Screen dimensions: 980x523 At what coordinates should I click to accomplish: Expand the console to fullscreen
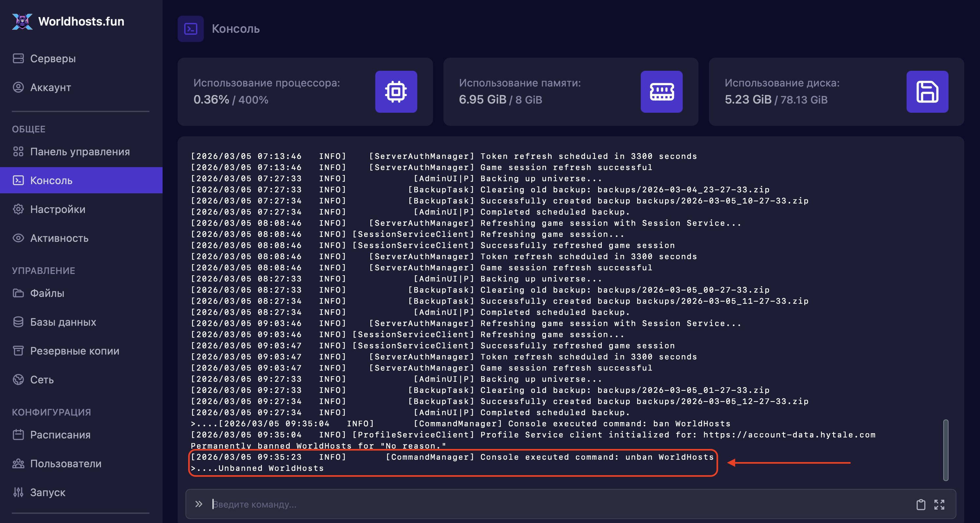[x=939, y=504]
